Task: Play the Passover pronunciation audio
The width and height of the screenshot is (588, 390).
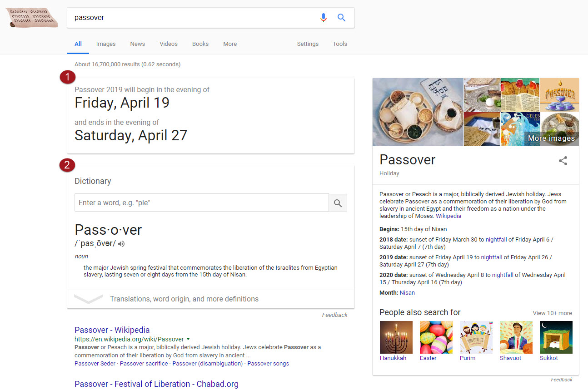Action: pos(121,244)
